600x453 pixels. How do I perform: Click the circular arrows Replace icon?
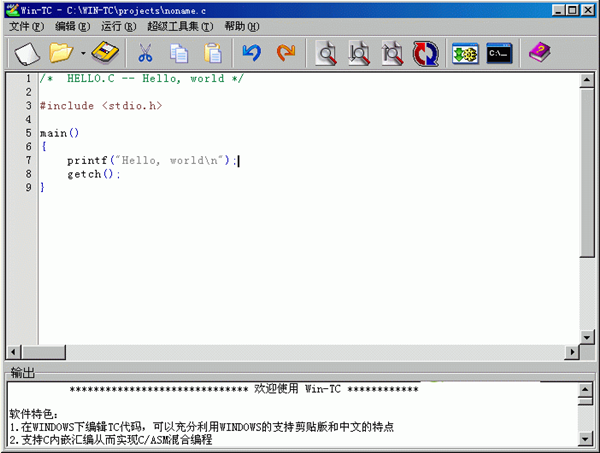click(425, 53)
